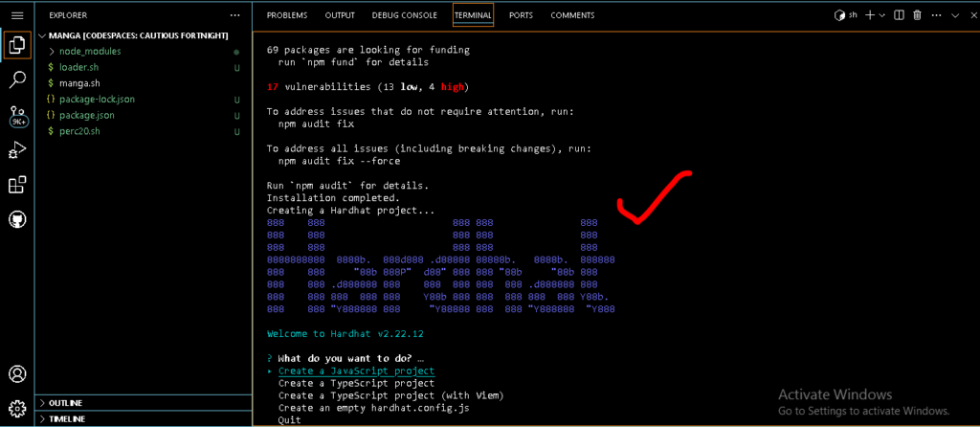Switch to the PROBLEMS tab
This screenshot has height=427, width=980.
click(x=287, y=15)
